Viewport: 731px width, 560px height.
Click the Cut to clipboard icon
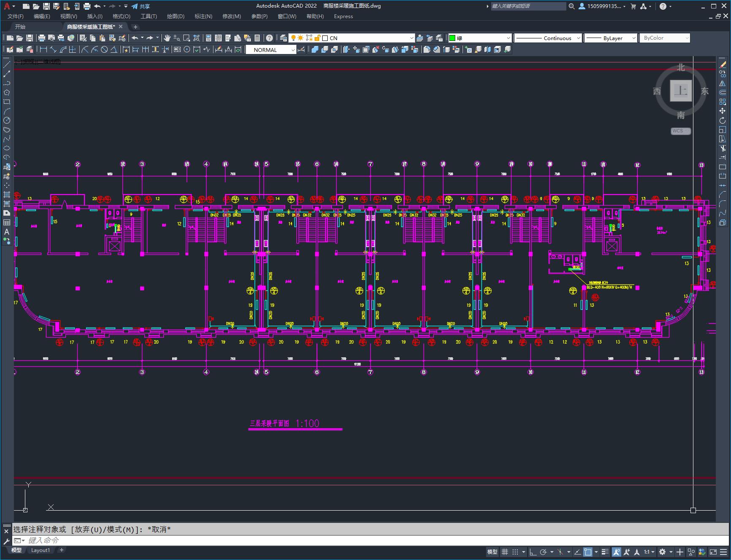tap(83, 38)
